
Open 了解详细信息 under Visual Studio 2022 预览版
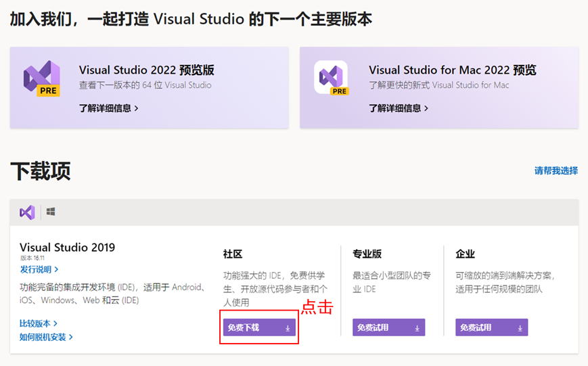pyautogui.click(x=109, y=108)
